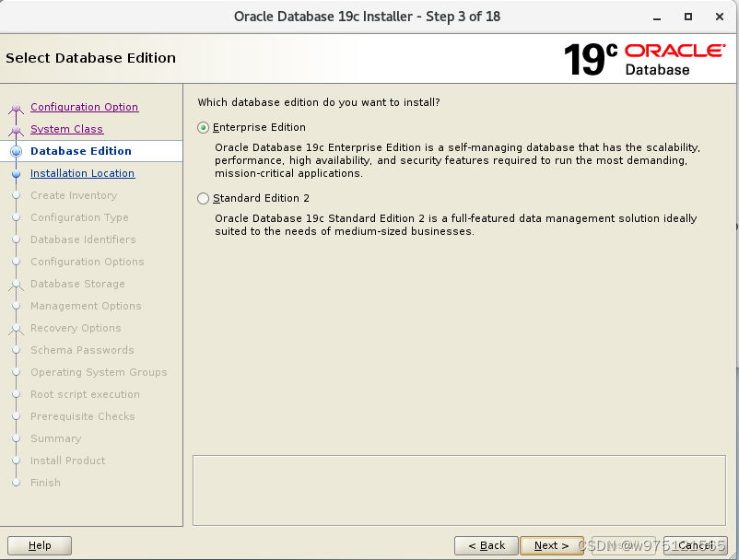Click Back to return to previous step
Screen dimensions: 739x560
(486, 545)
